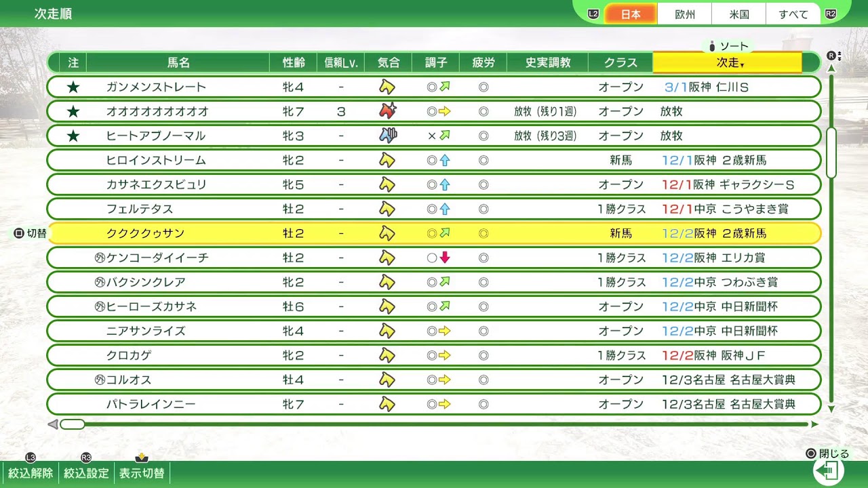This screenshot has height=488, width=868.
Task: Click the R2 shoulder button icon
Action: click(831, 14)
